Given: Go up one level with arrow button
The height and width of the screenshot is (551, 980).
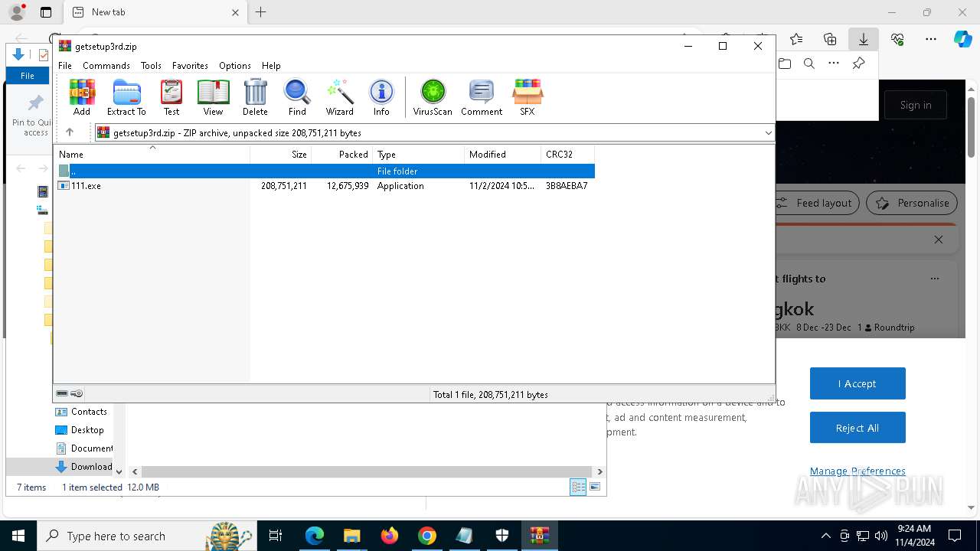Looking at the screenshot, I should click(x=70, y=132).
